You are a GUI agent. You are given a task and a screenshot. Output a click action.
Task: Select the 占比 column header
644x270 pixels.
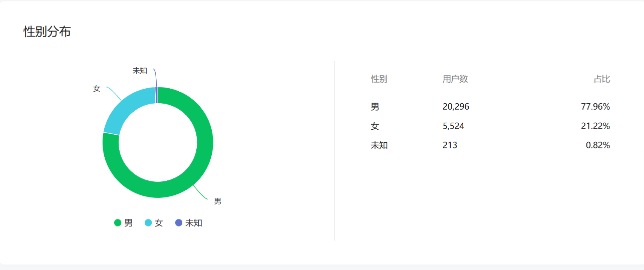click(602, 79)
